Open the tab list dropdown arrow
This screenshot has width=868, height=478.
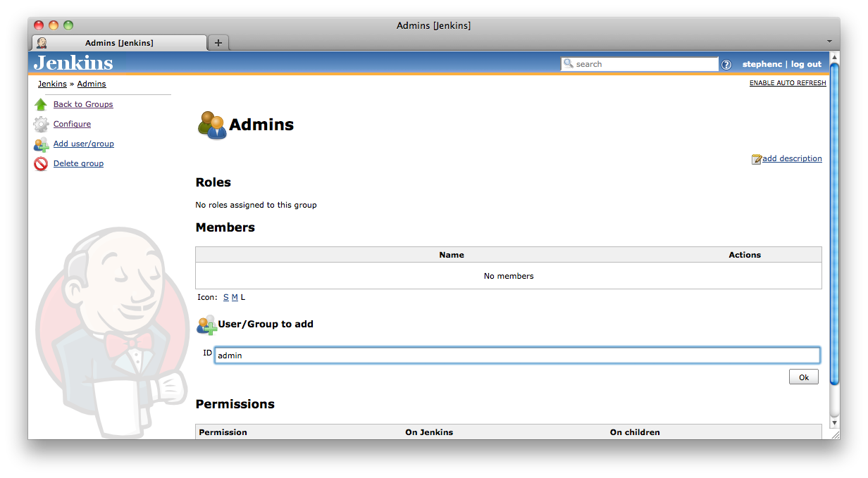tap(829, 42)
